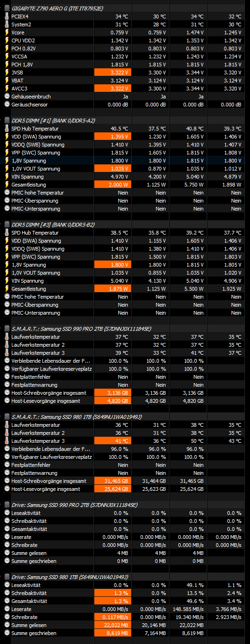The height and width of the screenshot is (644, 250).
Task: Select DIMM [#3] Gesamtleistung lightning icon
Action: point(7,289)
